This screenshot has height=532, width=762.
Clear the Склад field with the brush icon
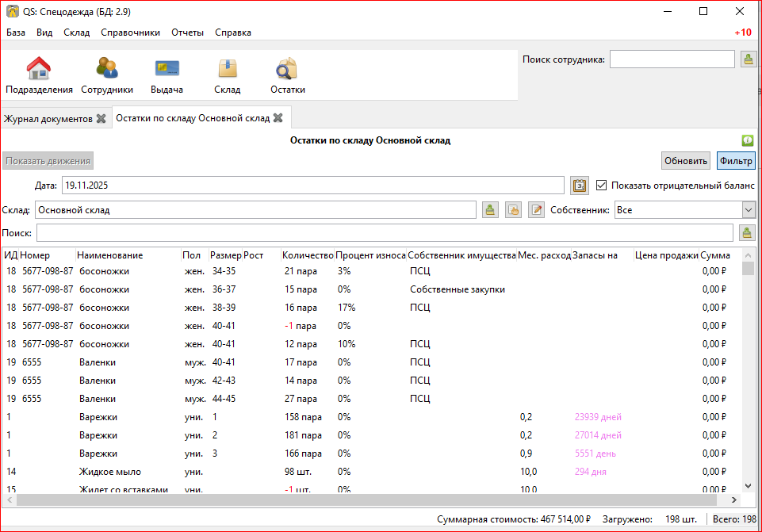pos(490,210)
